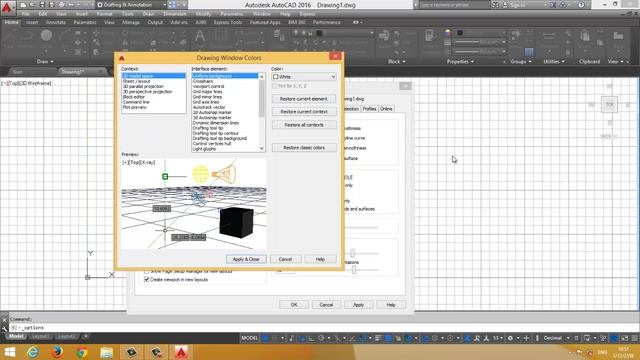
Task: Switch to the Express Tools ribbon tab
Action: pyautogui.click(x=228, y=22)
